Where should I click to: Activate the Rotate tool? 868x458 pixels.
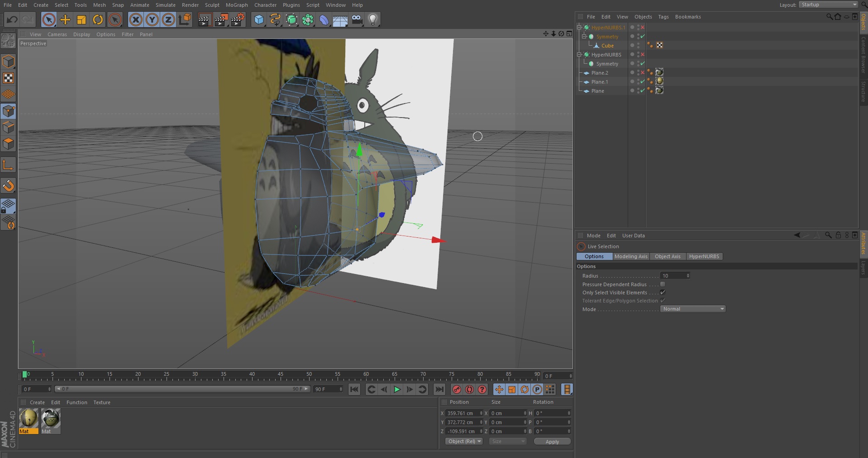pyautogui.click(x=98, y=19)
